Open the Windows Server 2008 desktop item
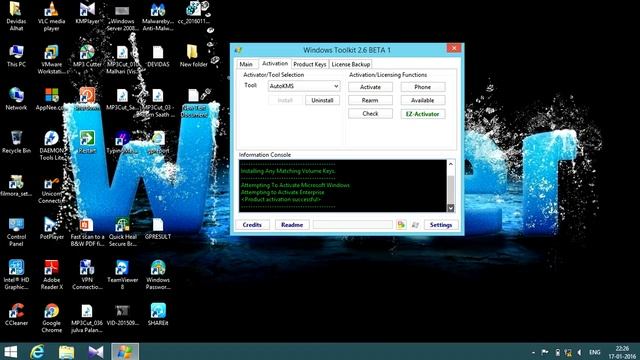This screenshot has height=360, width=640. (122, 16)
